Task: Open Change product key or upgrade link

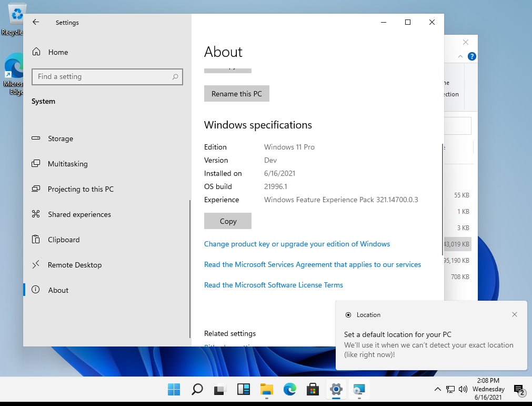Action: point(297,244)
